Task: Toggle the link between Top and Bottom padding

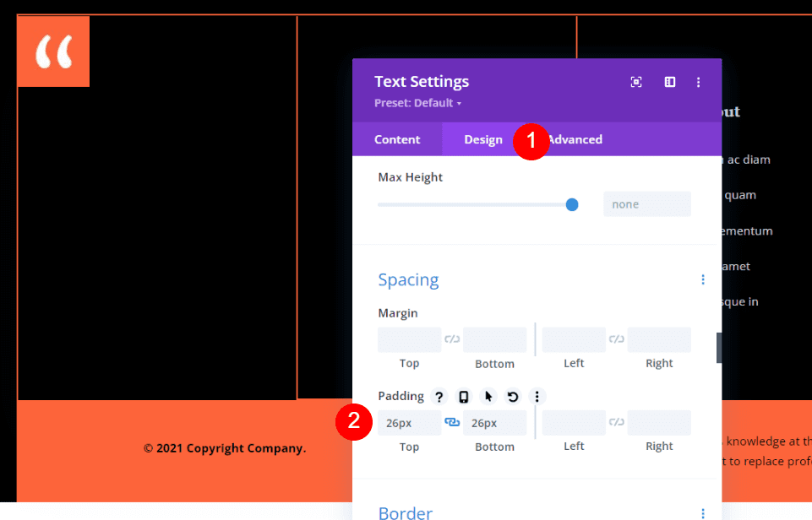Action: (x=452, y=422)
